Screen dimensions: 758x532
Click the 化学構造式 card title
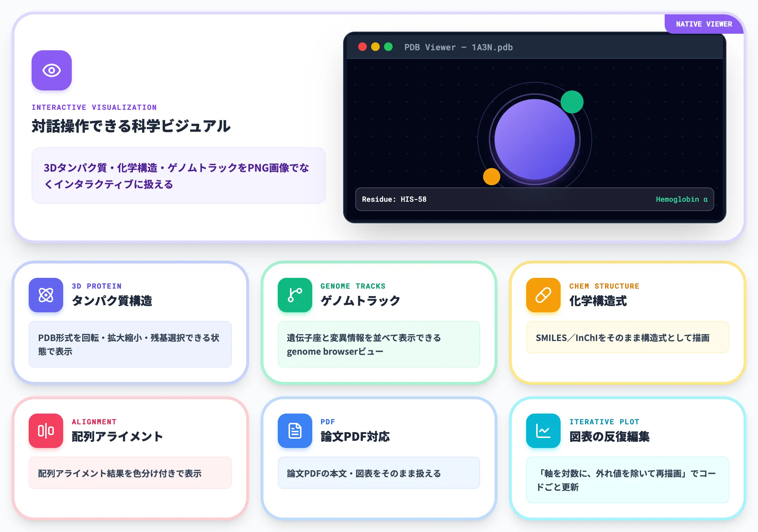(598, 301)
